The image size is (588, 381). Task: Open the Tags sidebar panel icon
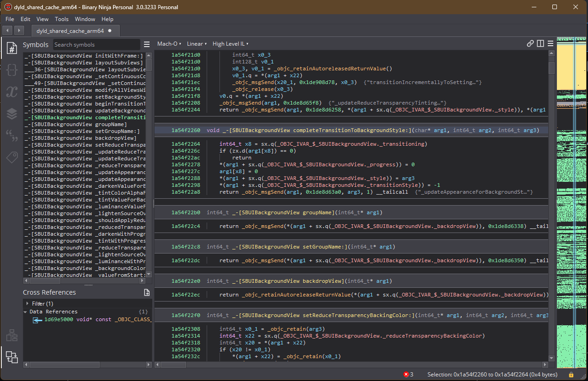click(x=12, y=157)
